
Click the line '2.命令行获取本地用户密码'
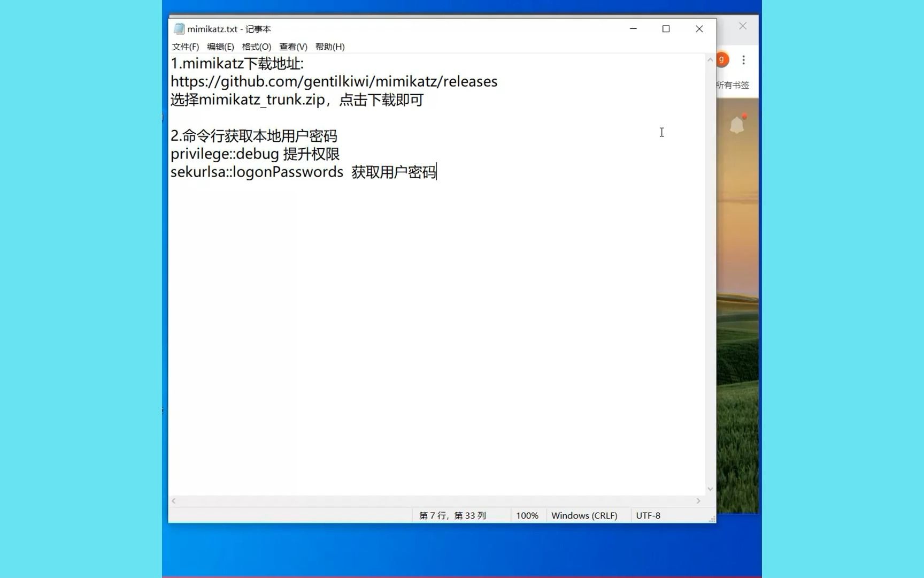tap(254, 136)
